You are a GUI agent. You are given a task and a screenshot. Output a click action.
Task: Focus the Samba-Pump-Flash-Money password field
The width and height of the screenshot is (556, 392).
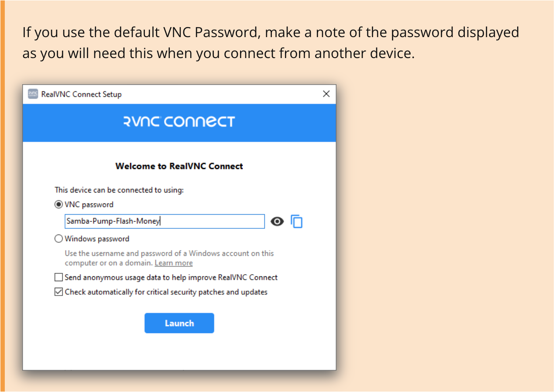pyautogui.click(x=165, y=221)
